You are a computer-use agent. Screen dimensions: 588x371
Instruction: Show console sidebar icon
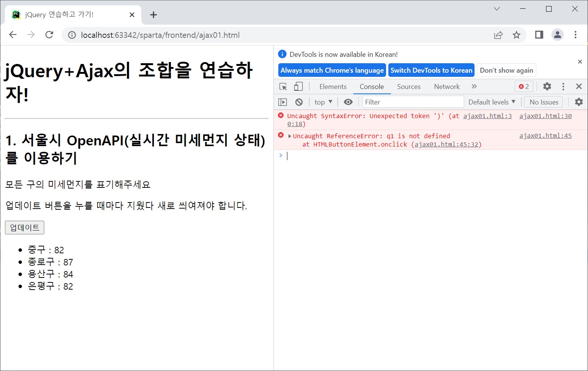(282, 102)
